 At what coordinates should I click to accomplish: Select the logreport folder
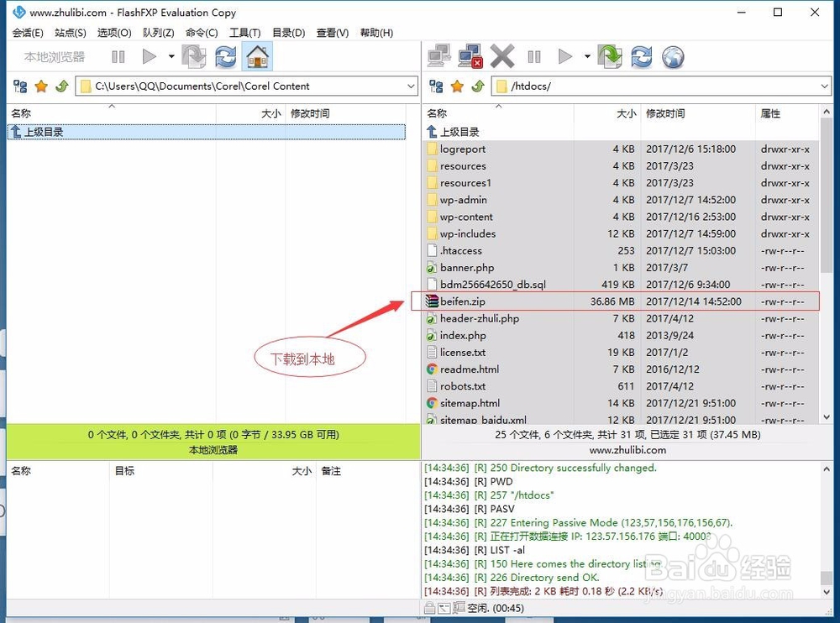tap(621, 149)
